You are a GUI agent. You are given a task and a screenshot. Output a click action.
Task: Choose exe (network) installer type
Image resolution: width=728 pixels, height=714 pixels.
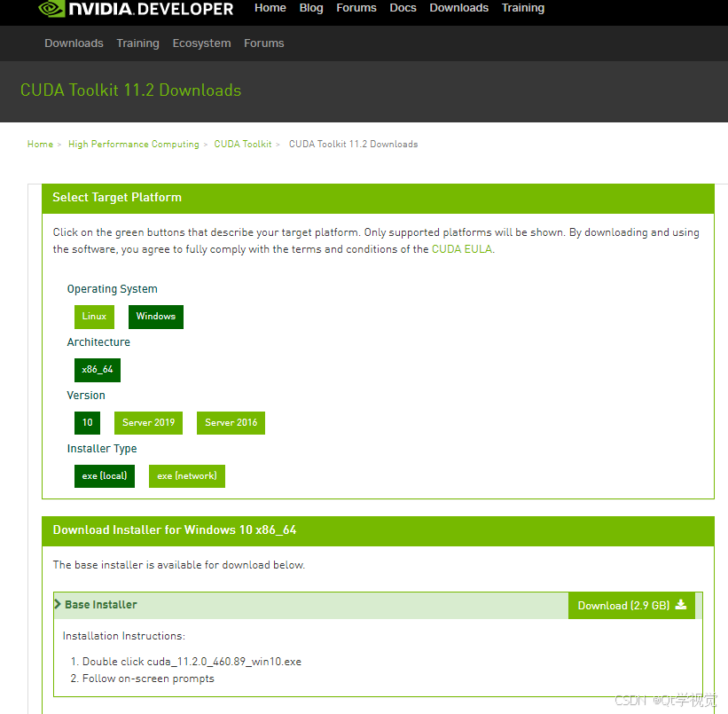point(187,476)
